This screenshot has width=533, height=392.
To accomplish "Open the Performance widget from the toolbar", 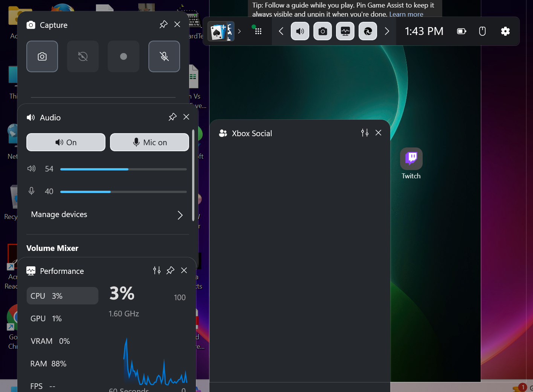I will (x=345, y=31).
